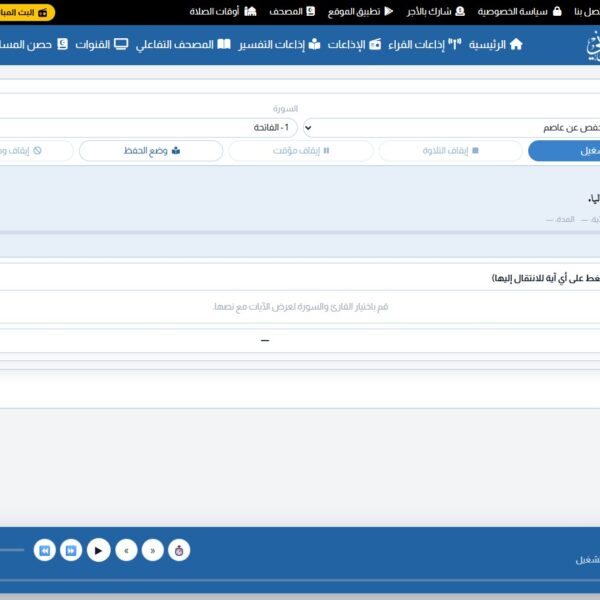Click the إيقاف التلاوة stop button

[x=450, y=151]
